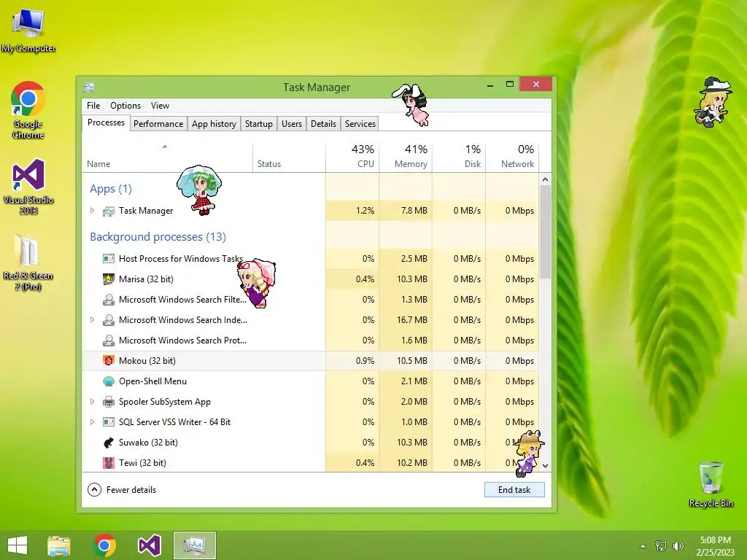The width and height of the screenshot is (747, 560).
Task: Select the Visual Studio 2013 desktop icon
Action: click(x=28, y=187)
